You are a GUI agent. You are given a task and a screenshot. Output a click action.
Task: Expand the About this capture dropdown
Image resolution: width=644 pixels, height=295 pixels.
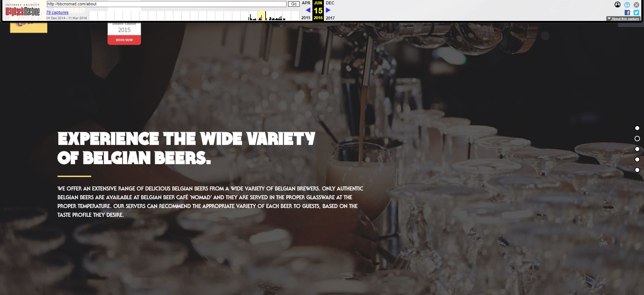click(x=623, y=19)
